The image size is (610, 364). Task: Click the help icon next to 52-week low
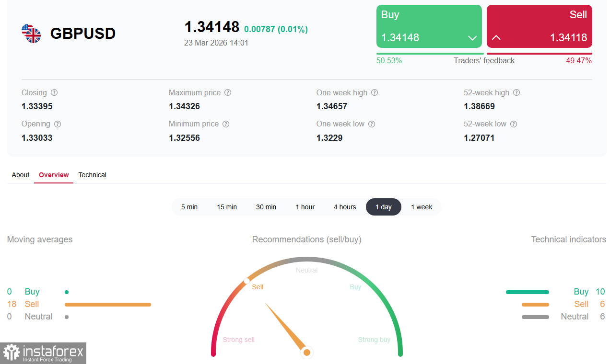(514, 124)
